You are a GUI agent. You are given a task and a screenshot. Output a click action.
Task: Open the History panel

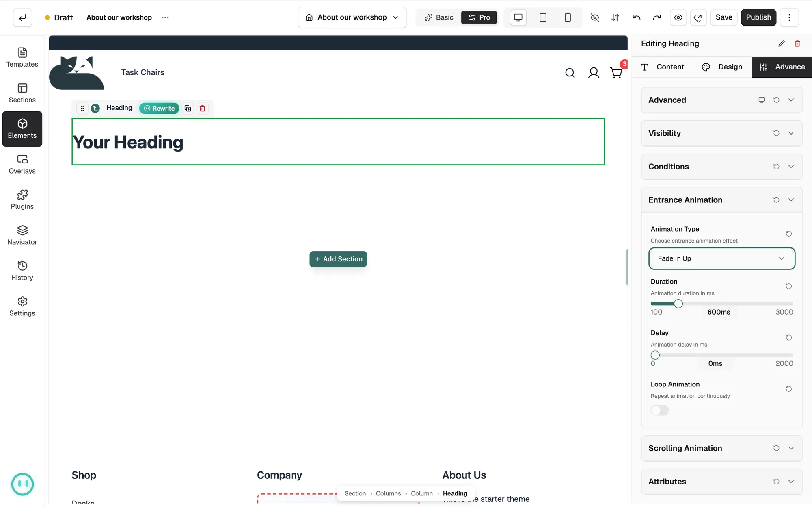[x=22, y=271]
